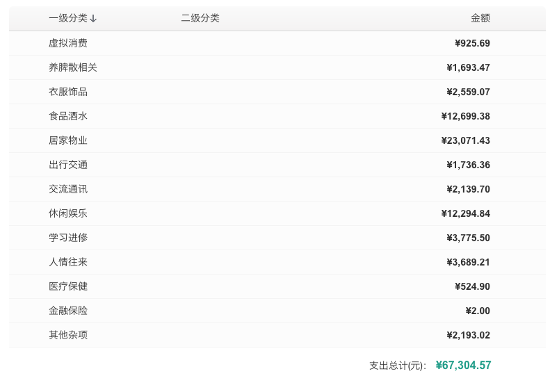This screenshot has height=392, width=550.
Task: Open the 居家物业 category row
Action: click(x=68, y=140)
